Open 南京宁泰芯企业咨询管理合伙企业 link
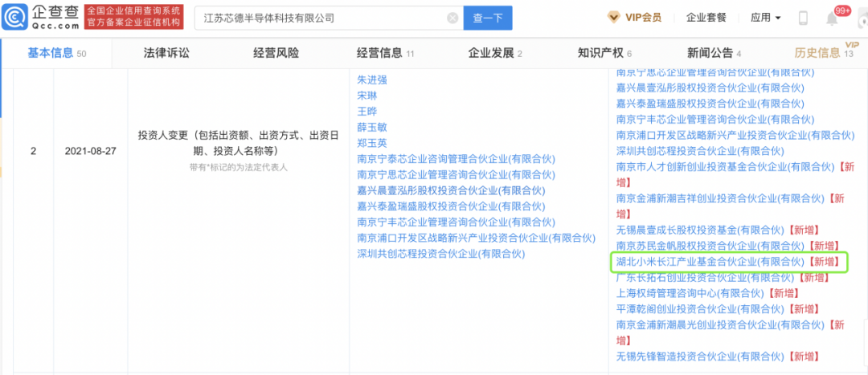Viewport: 868px width, 375px height. [457, 159]
